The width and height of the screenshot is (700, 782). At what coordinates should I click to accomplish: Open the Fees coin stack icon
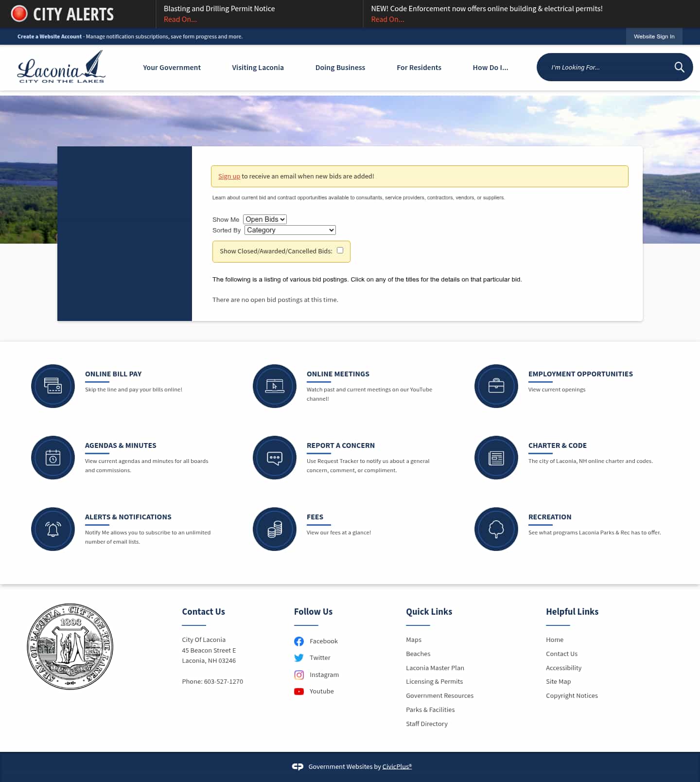275,529
